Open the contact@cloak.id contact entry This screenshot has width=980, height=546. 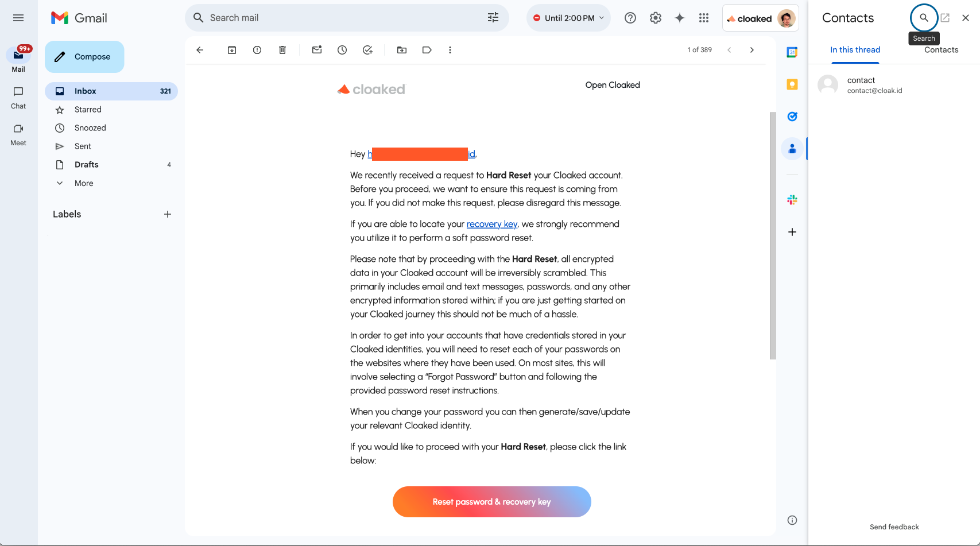point(894,85)
